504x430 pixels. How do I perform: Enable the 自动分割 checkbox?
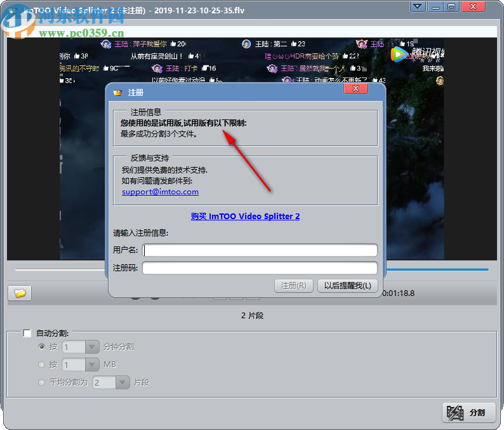(27, 333)
